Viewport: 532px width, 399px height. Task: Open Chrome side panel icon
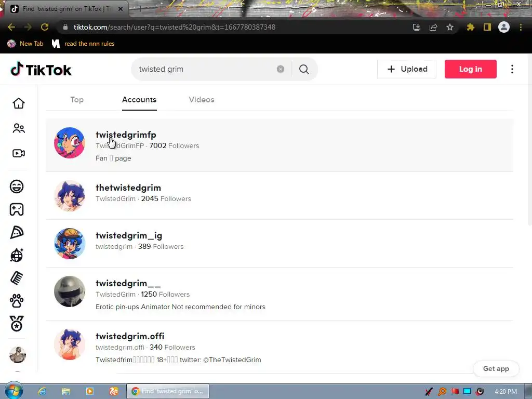pos(487,27)
